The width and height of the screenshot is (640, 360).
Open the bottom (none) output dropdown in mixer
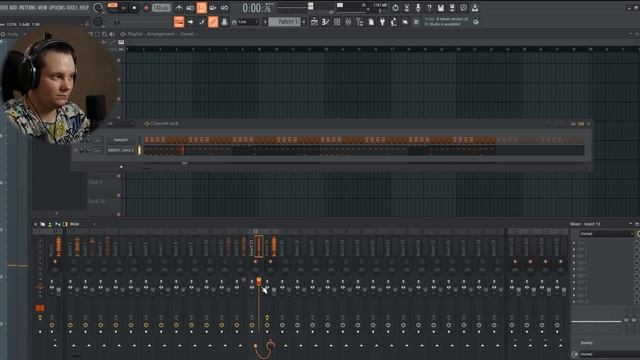(x=609, y=354)
